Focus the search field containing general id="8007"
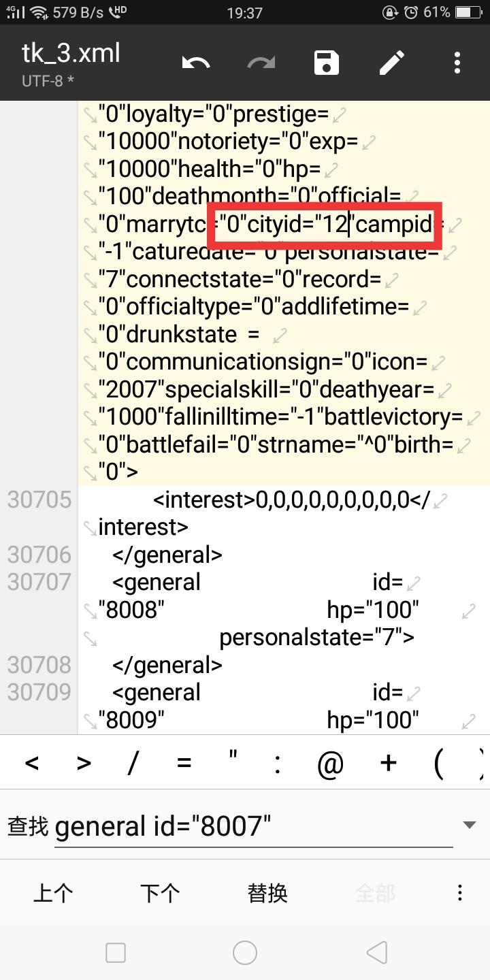 coord(254,826)
